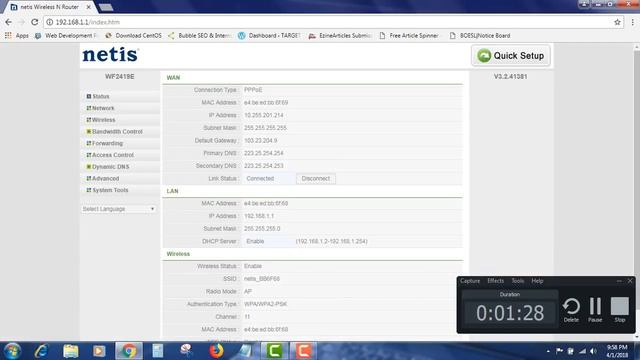Click the WF2419E model label
Viewport: 640px width, 360px height.
pos(120,76)
